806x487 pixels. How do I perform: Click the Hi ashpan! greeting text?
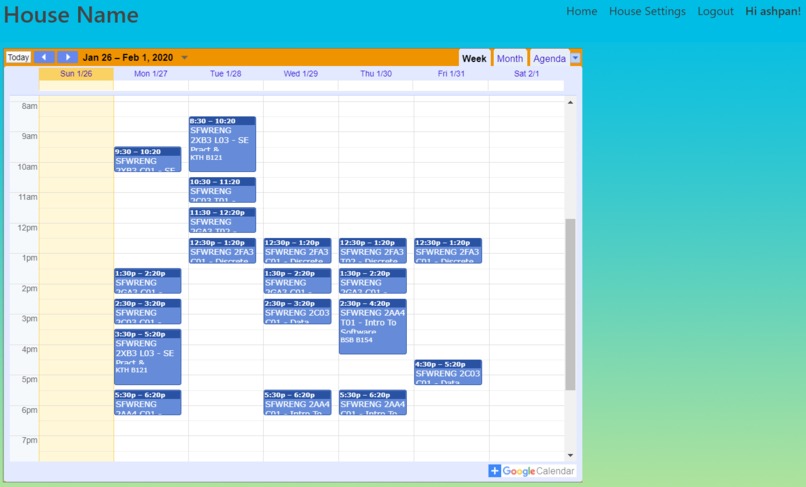pyautogui.click(x=773, y=11)
